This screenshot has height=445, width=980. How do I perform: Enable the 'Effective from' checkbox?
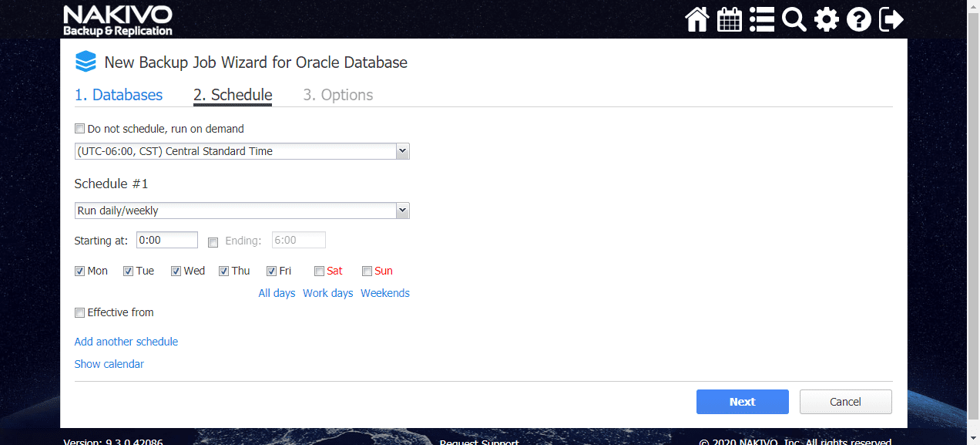tap(79, 312)
